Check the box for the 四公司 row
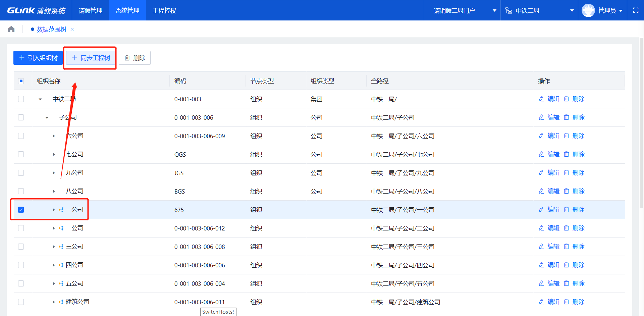Image resolution: width=644 pixels, height=316 pixels. click(x=21, y=265)
